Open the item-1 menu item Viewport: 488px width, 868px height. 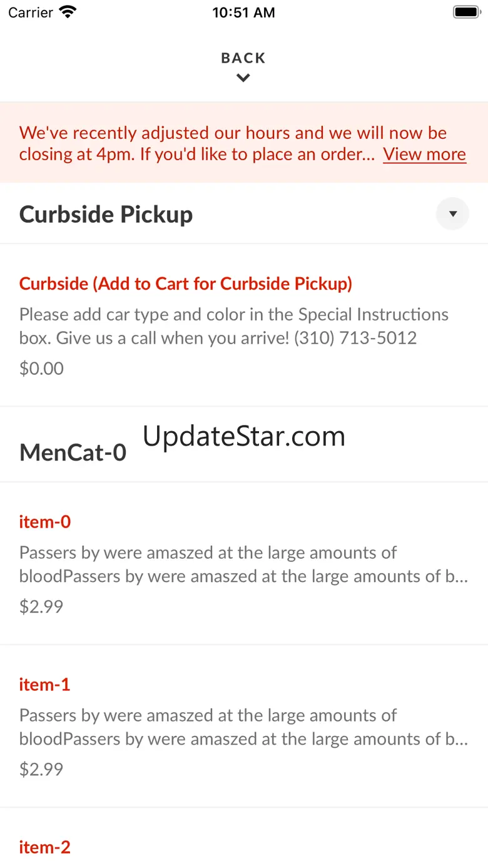tap(45, 684)
